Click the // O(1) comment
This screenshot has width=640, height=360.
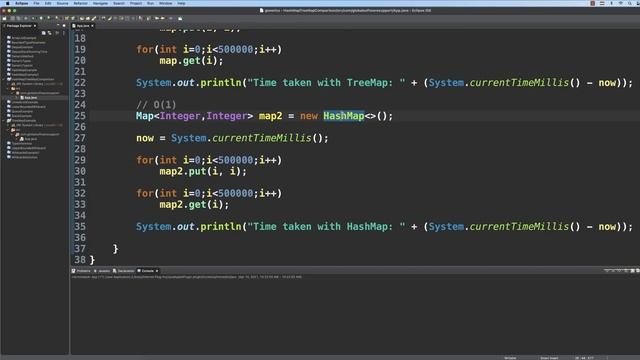[156, 105]
